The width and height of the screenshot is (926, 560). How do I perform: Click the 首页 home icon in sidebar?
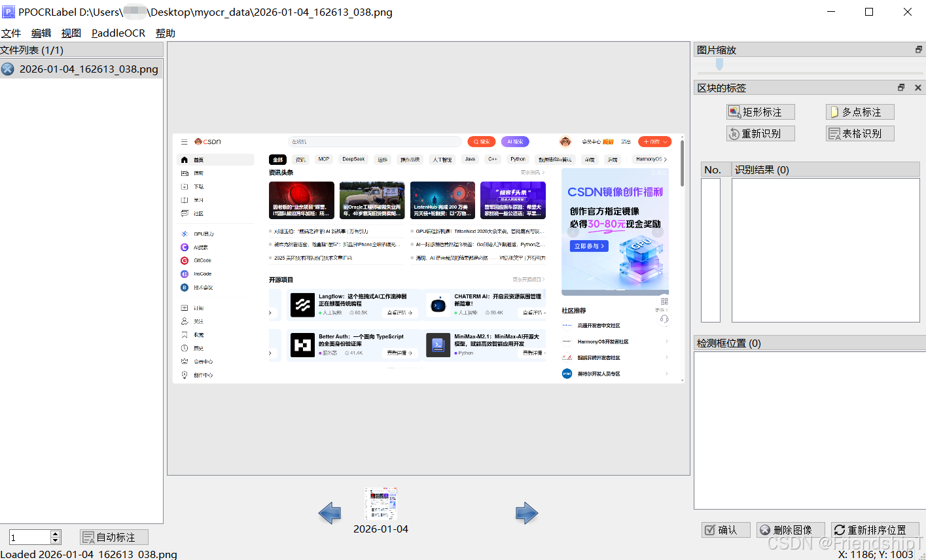(185, 160)
